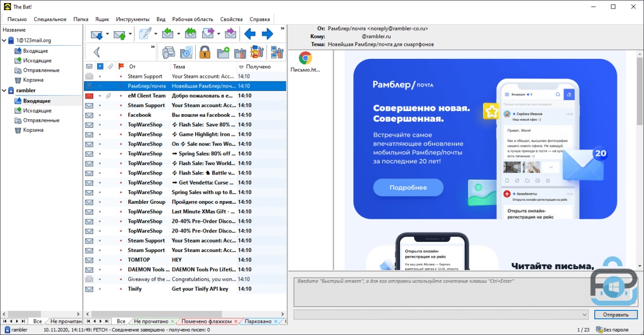The image size is (644, 335).
Task: Click the Forward message toolbar icon
Action: [x=208, y=34]
